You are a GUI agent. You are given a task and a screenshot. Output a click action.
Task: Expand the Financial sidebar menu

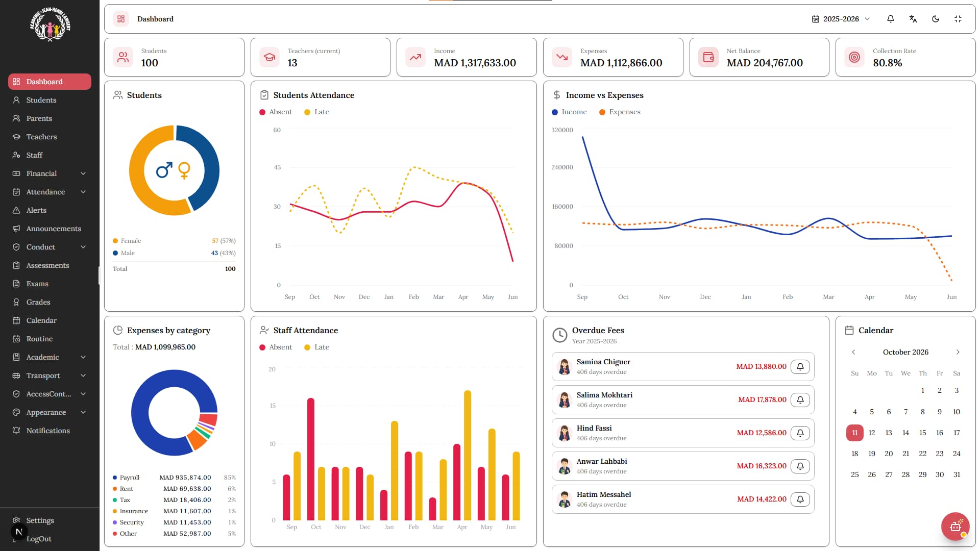point(50,173)
